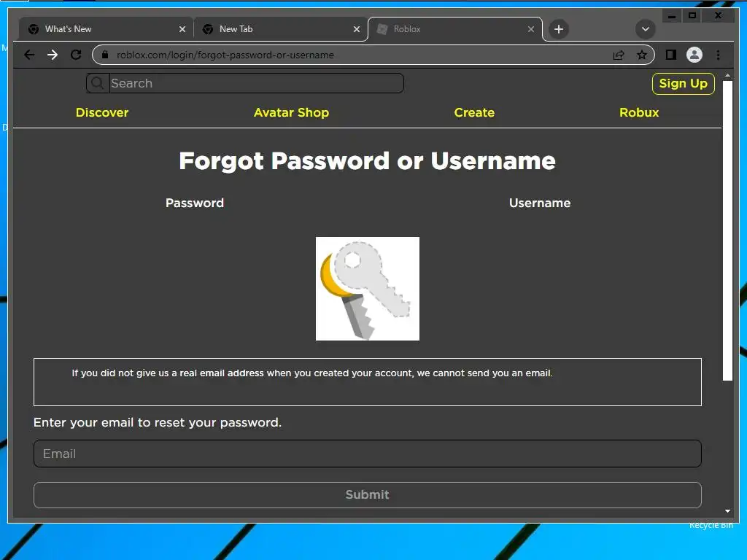Bookmark this page with the star icon

point(642,55)
